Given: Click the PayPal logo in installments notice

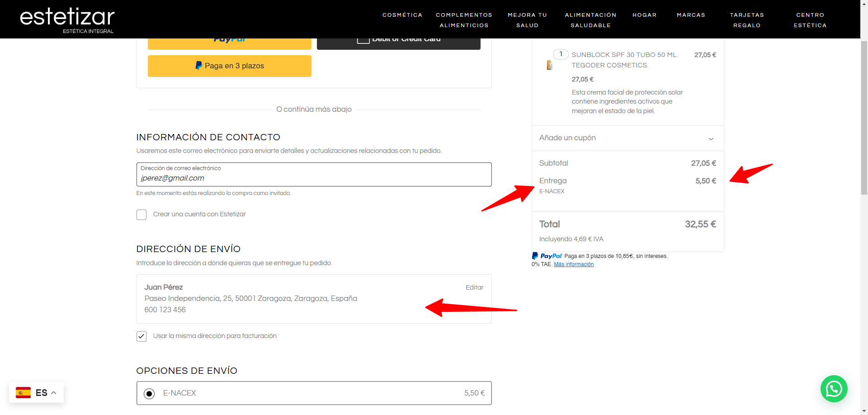Looking at the screenshot, I should click(x=547, y=256).
